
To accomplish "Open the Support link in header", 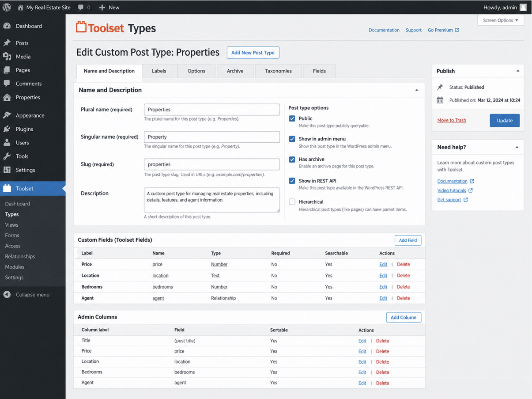I will pyautogui.click(x=414, y=30).
